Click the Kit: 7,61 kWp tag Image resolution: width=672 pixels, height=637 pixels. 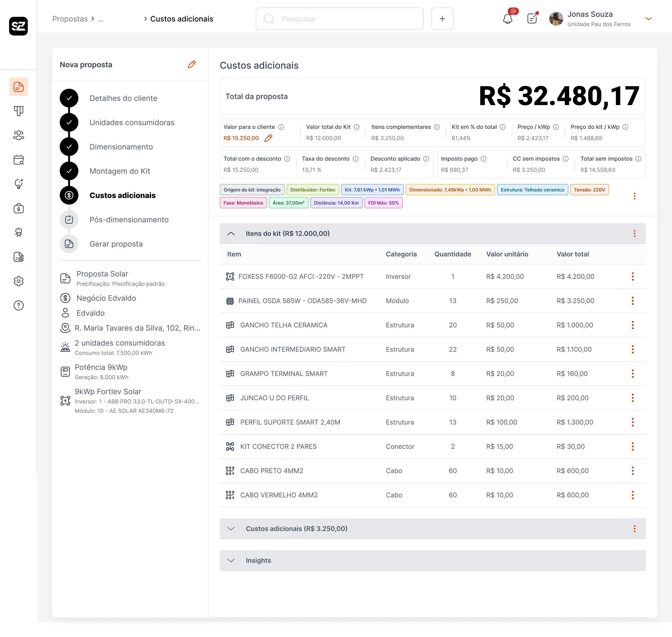(x=372, y=189)
